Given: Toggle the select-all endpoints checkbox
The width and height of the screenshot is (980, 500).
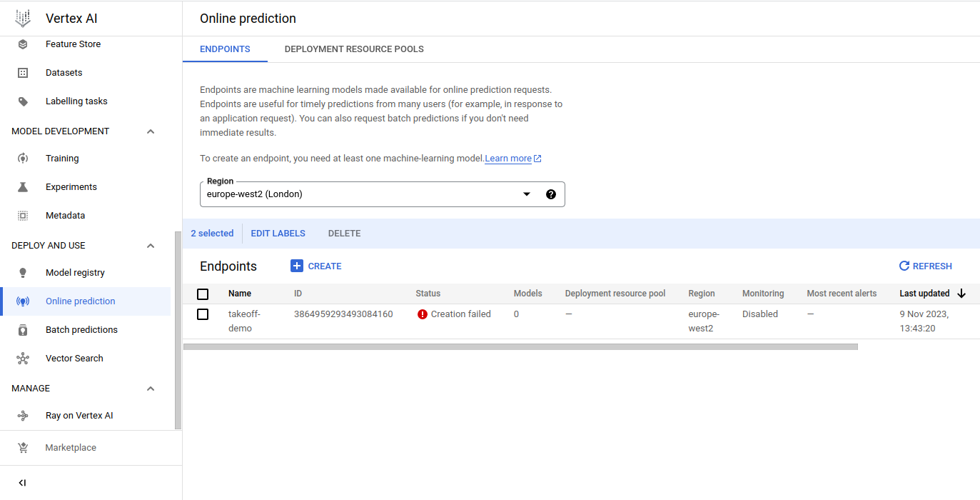Looking at the screenshot, I should pos(203,294).
